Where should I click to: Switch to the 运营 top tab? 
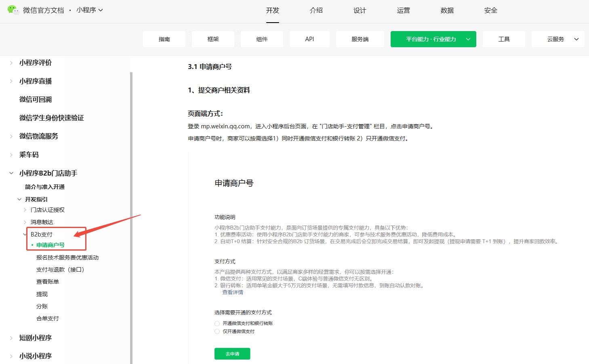(x=404, y=10)
